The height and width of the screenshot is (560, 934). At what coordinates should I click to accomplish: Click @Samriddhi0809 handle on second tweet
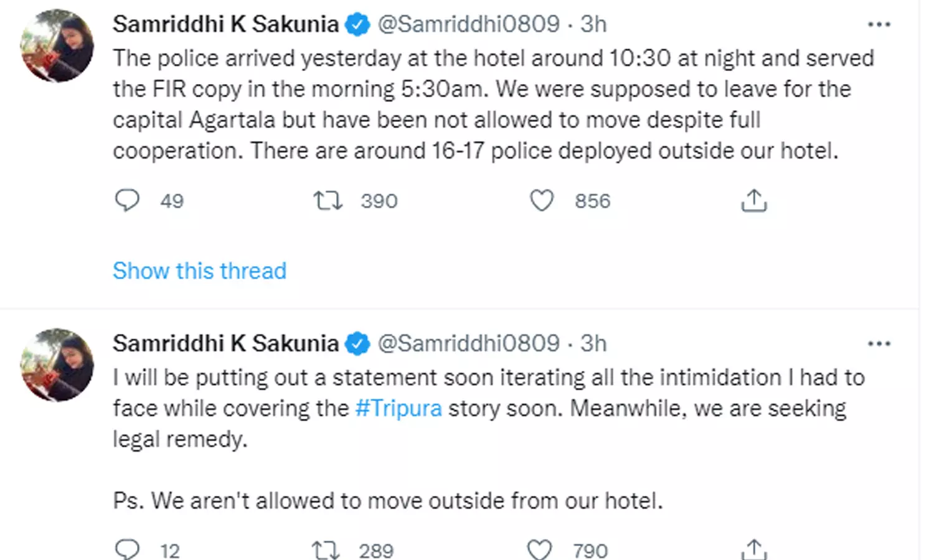468,343
